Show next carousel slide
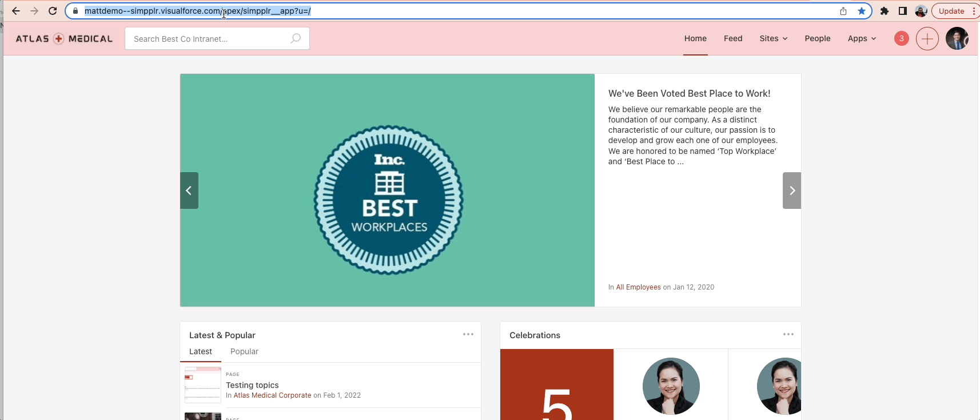Screen dimensions: 980x420 coord(792,191)
